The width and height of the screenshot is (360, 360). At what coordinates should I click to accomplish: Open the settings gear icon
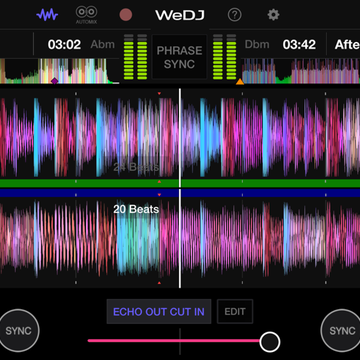273,15
